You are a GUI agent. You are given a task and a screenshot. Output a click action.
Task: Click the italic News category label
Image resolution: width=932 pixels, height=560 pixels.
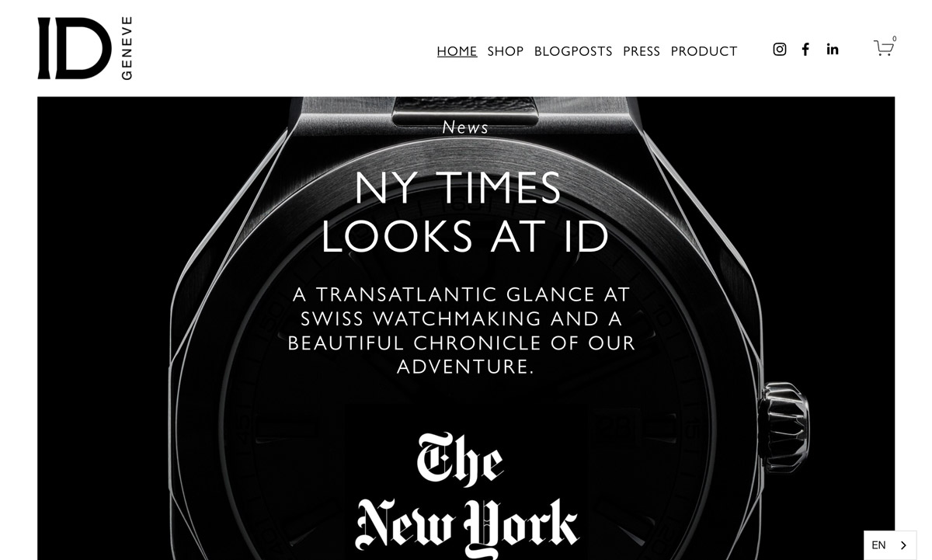pyautogui.click(x=465, y=127)
